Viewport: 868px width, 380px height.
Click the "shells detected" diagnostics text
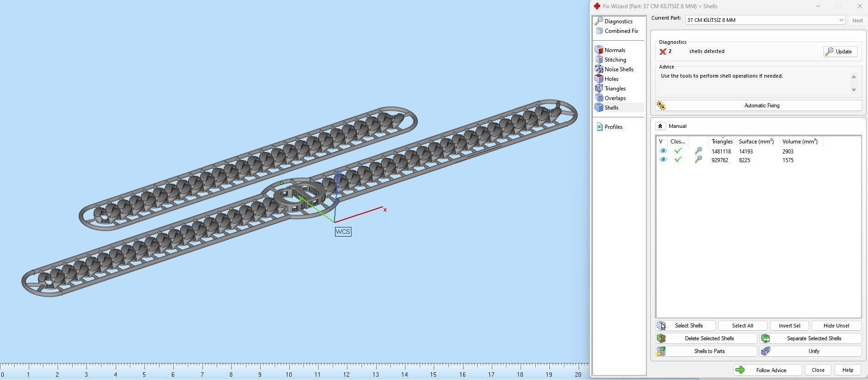[707, 51]
